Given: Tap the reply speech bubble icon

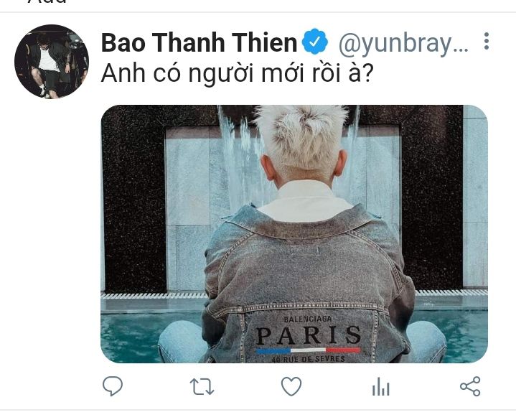Looking at the screenshot, I should tap(113, 386).
